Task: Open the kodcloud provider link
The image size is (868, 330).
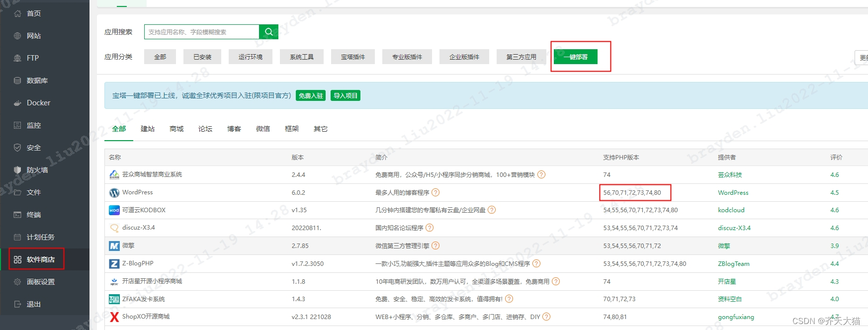Action: click(731, 210)
